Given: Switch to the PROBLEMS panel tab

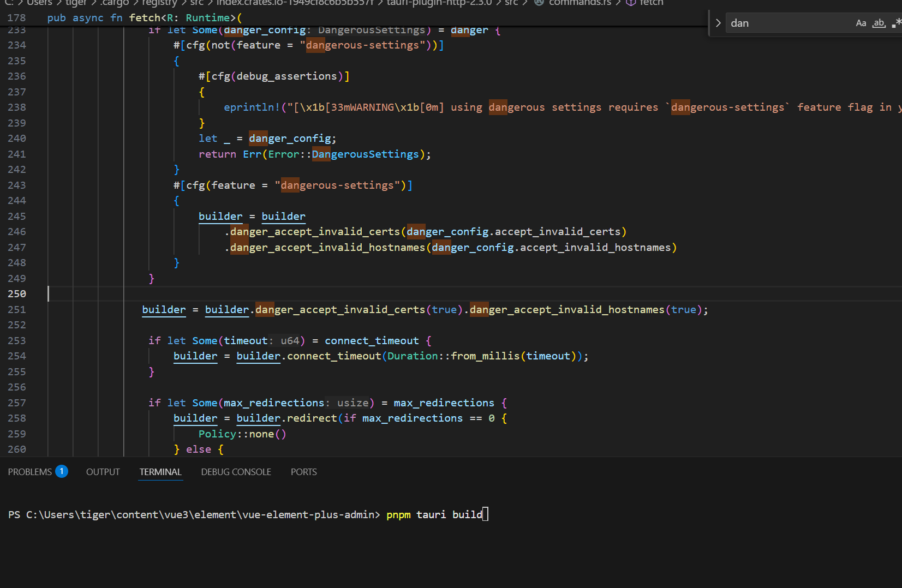Looking at the screenshot, I should (x=29, y=472).
